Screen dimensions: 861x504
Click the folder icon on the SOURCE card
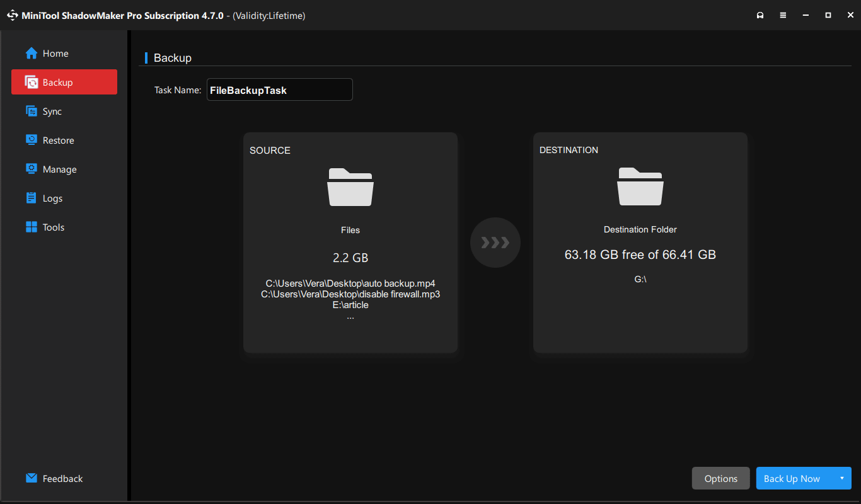pyautogui.click(x=350, y=186)
